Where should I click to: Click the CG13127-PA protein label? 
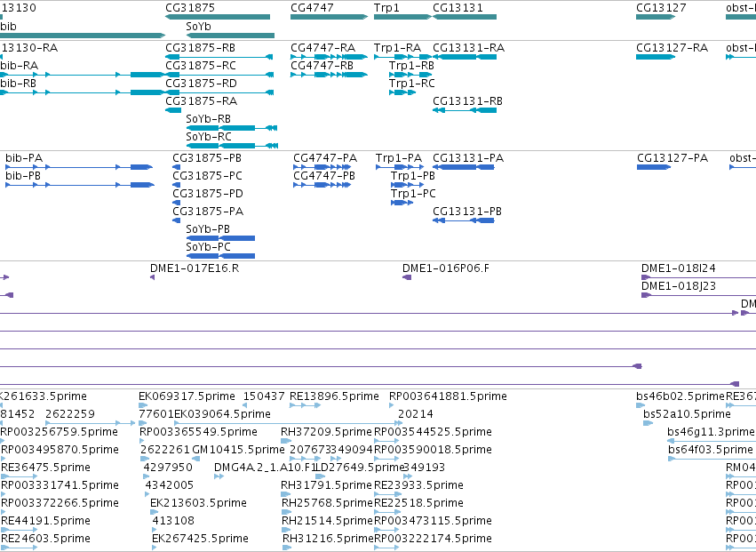click(x=672, y=158)
